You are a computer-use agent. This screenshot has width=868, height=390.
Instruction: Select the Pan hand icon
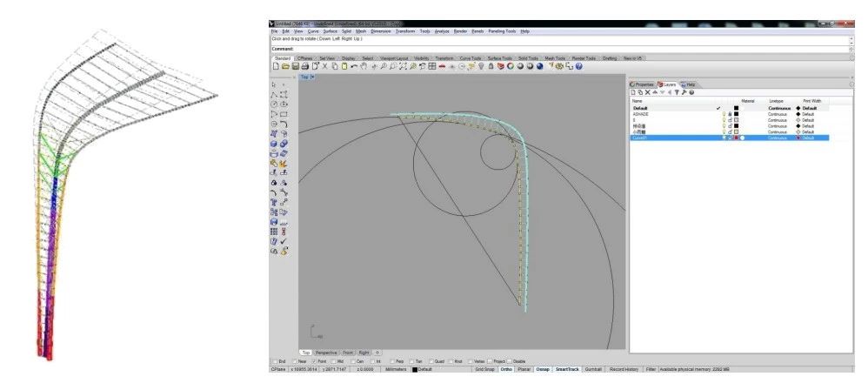[x=364, y=66]
